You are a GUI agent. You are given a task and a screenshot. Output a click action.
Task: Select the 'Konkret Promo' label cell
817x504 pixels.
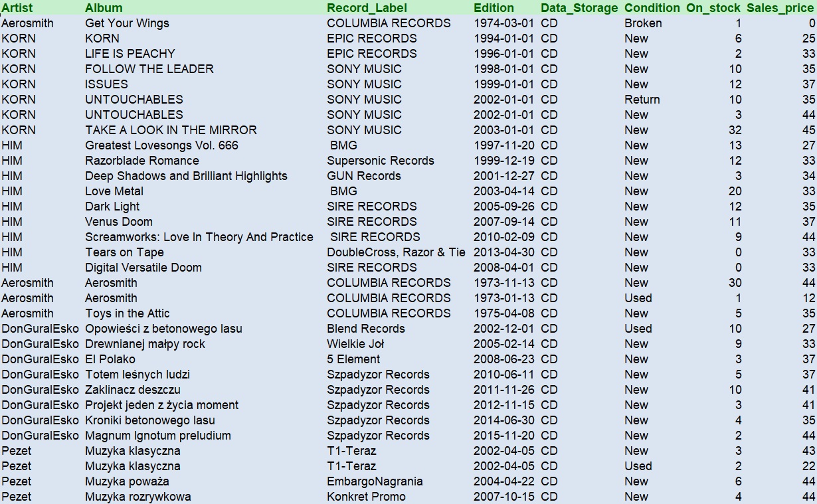click(366, 497)
